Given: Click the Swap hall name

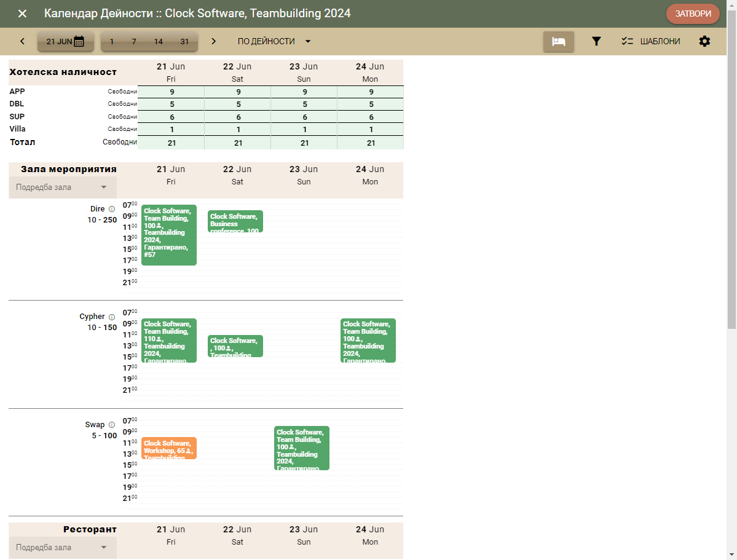Looking at the screenshot, I should pyautogui.click(x=95, y=425).
